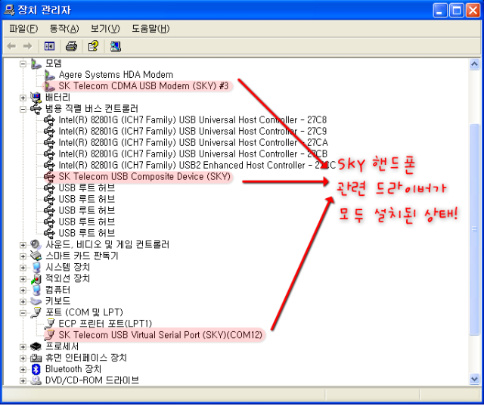Expand the 스마트 카드 판독기 node
Viewport: 484px width, 405px height.
(x=23, y=256)
